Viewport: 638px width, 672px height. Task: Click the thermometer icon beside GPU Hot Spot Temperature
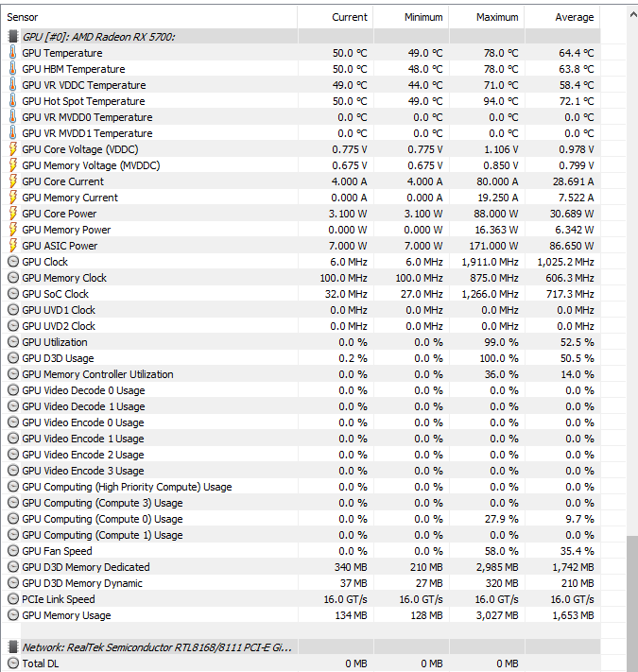pos(13,101)
